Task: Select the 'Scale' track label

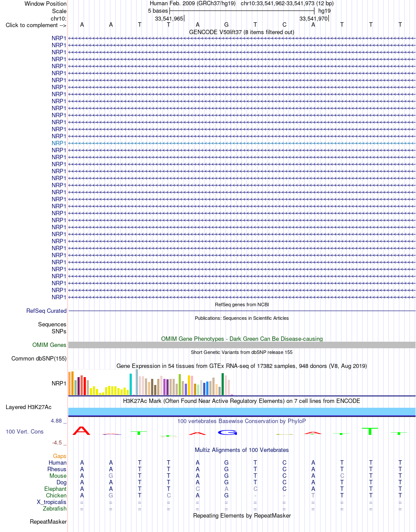Action: 59,11
